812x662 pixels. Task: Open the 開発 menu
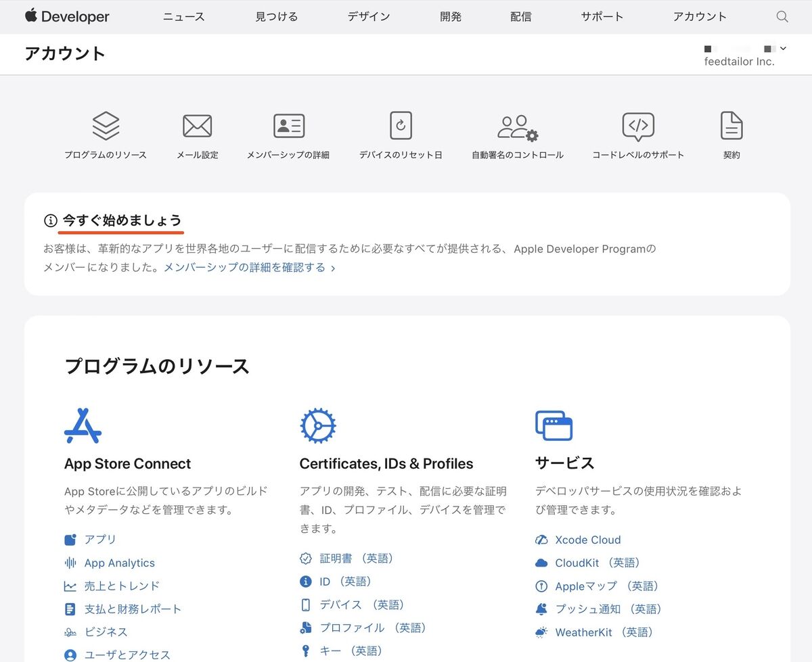pos(451,17)
